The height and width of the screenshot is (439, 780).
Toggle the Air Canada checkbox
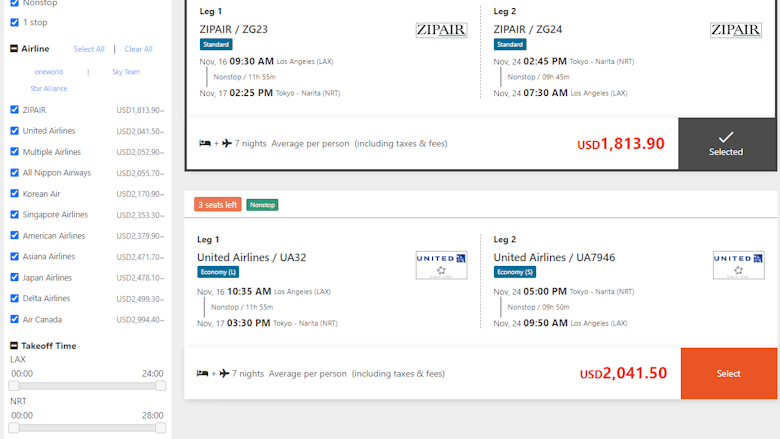click(x=14, y=319)
